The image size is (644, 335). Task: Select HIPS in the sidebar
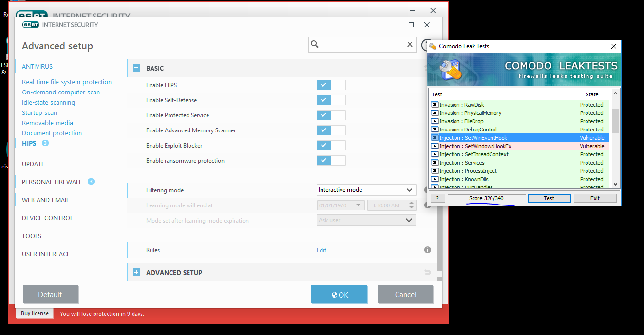click(x=29, y=143)
